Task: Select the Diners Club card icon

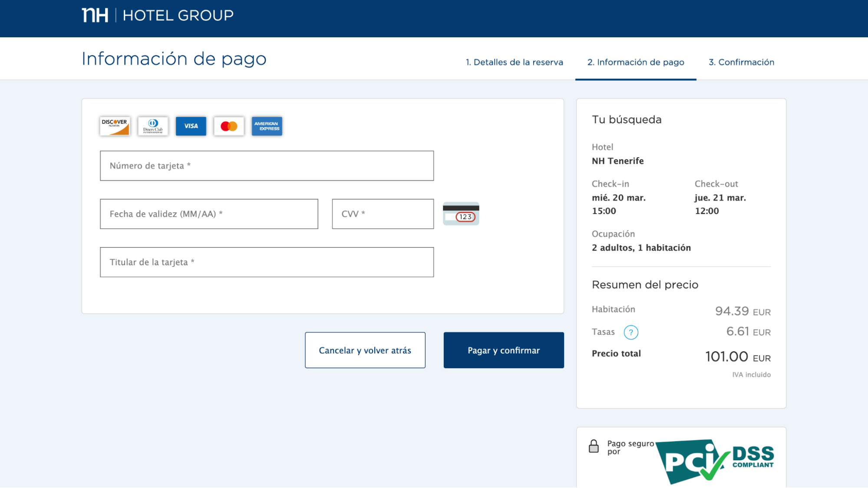Action: click(x=153, y=126)
